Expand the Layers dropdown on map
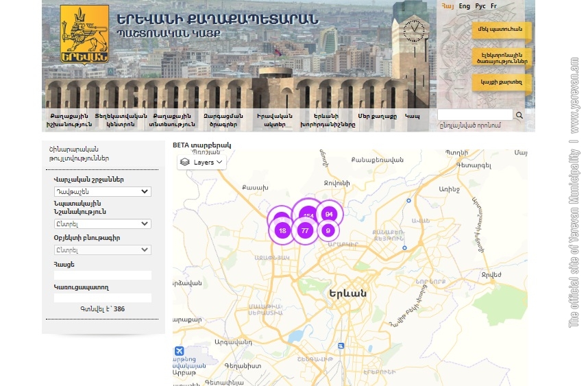 201,162
